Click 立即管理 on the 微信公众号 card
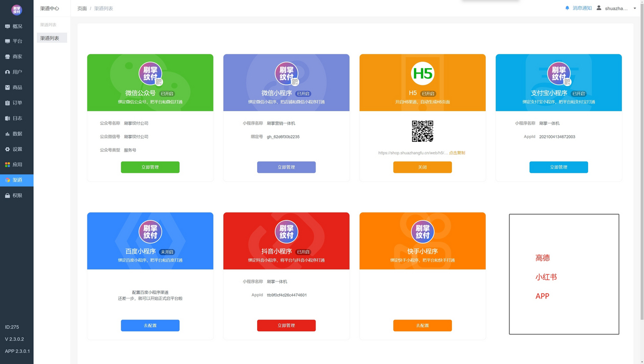644x364 pixels. (x=150, y=167)
